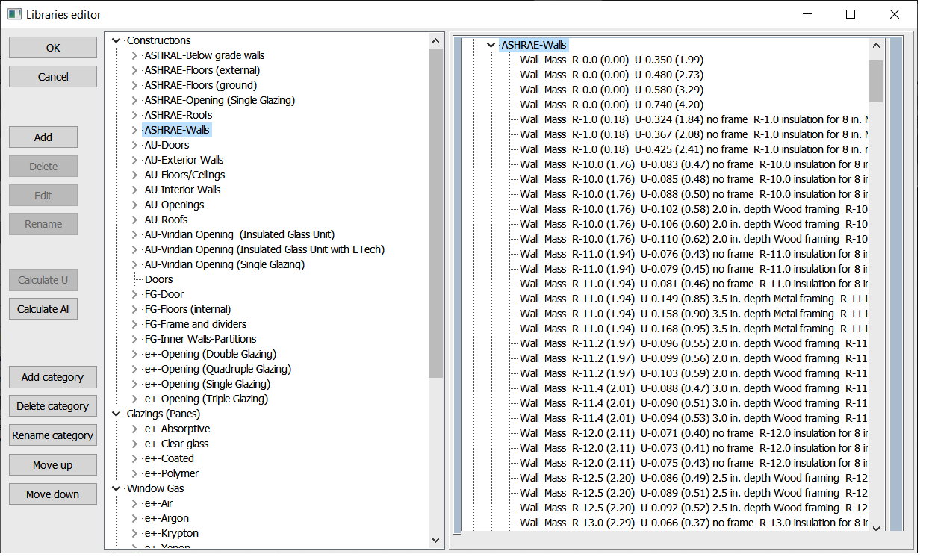The image size is (926, 560).
Task: Select AU-Exterior Walls in the tree
Action: point(184,160)
